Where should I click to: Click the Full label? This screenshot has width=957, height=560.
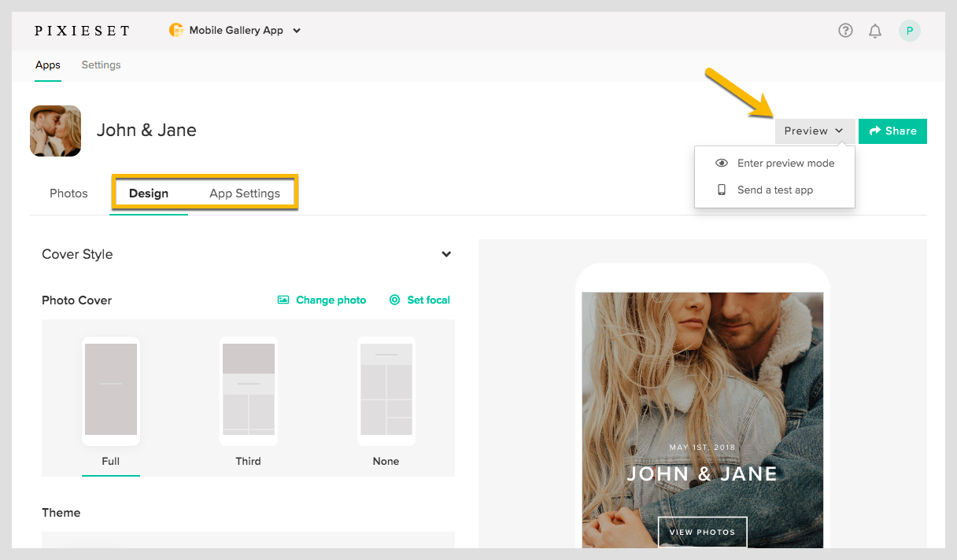(x=111, y=461)
